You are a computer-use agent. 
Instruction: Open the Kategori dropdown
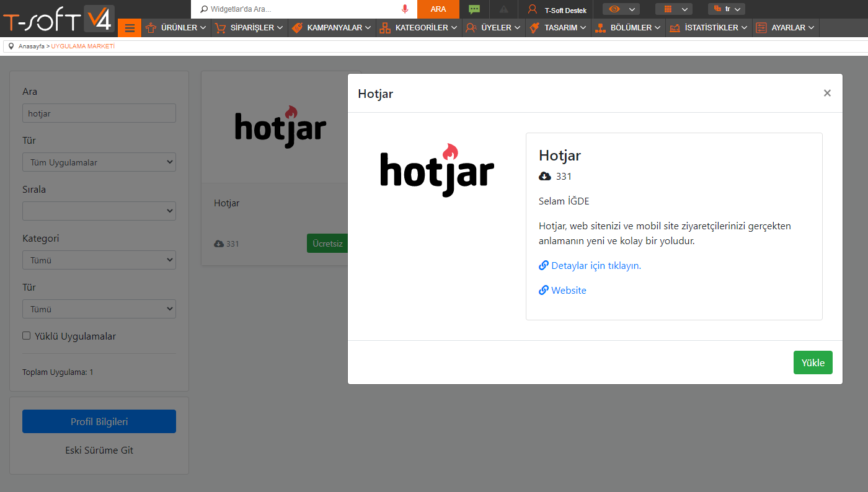click(x=99, y=260)
